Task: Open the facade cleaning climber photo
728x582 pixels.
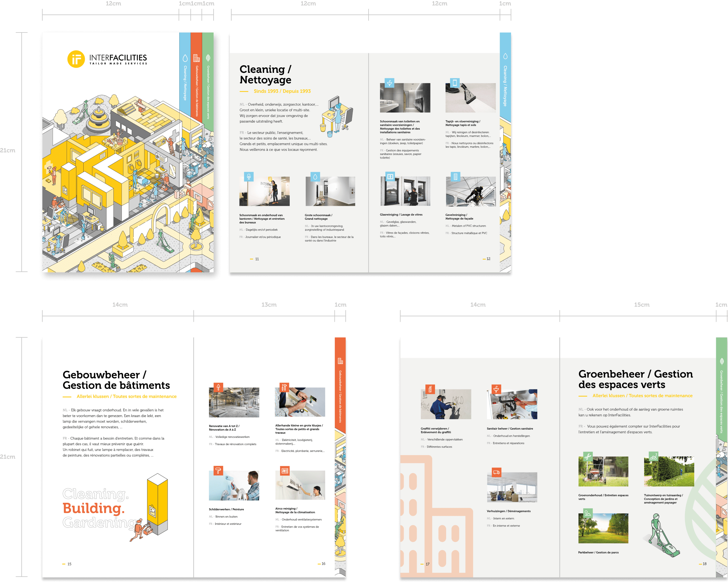Action: click(470, 191)
